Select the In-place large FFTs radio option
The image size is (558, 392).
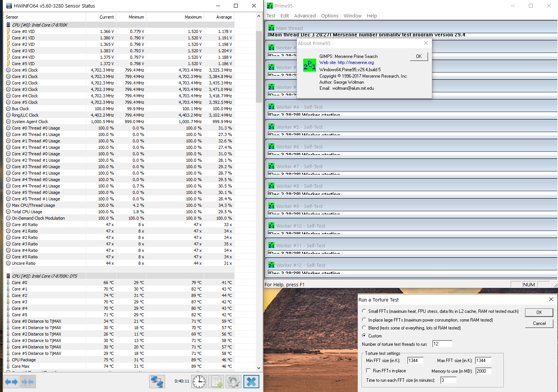click(364, 320)
